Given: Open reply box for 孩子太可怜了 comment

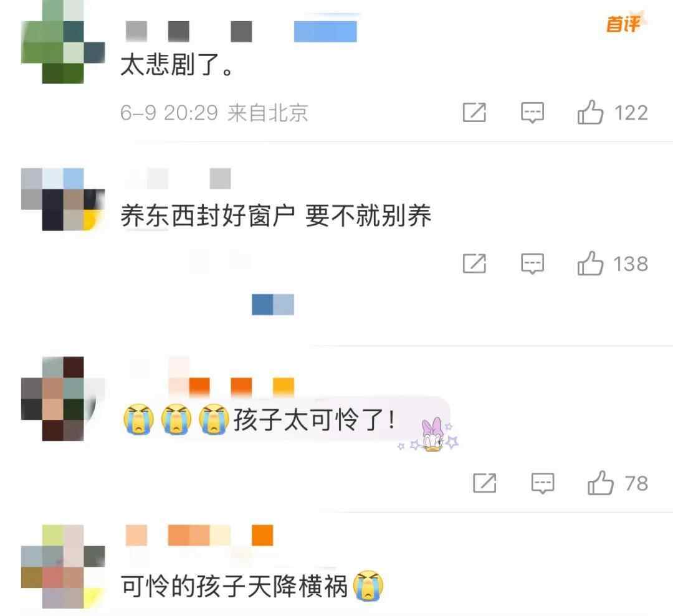Looking at the screenshot, I should [543, 483].
